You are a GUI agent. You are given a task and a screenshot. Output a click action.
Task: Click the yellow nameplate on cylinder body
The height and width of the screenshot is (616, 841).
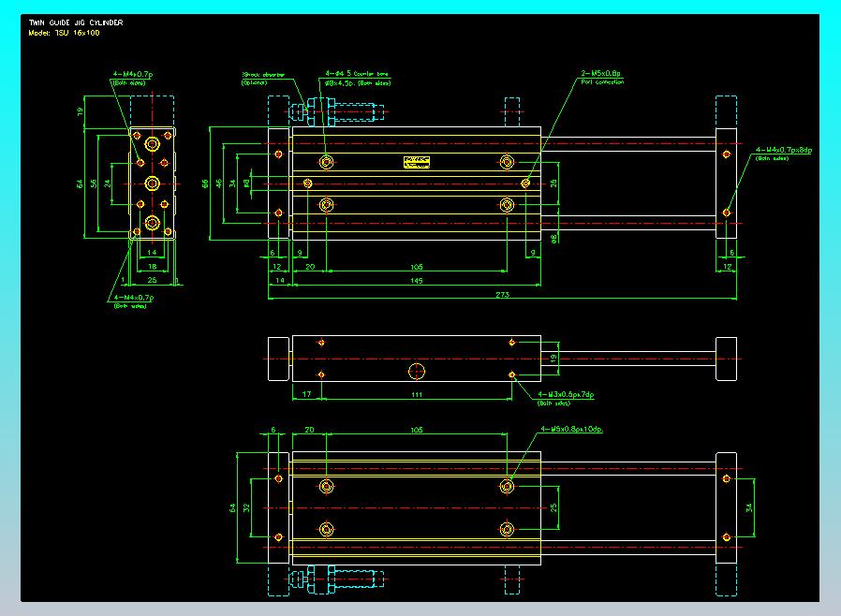point(417,162)
